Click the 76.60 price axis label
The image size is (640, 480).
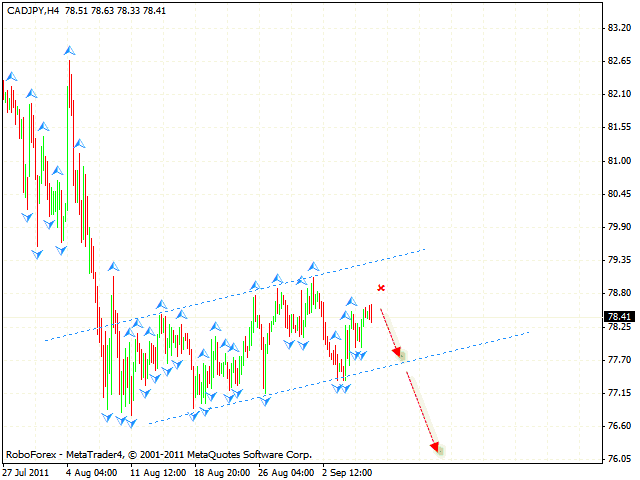[x=619, y=426]
